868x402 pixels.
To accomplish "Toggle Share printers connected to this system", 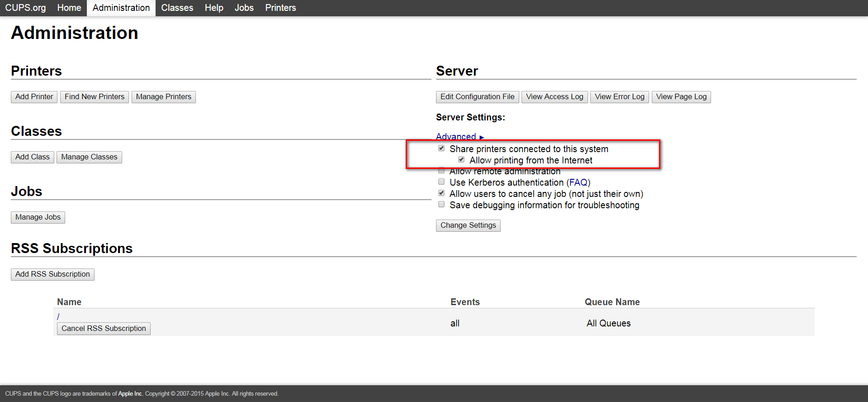I will pyautogui.click(x=441, y=148).
